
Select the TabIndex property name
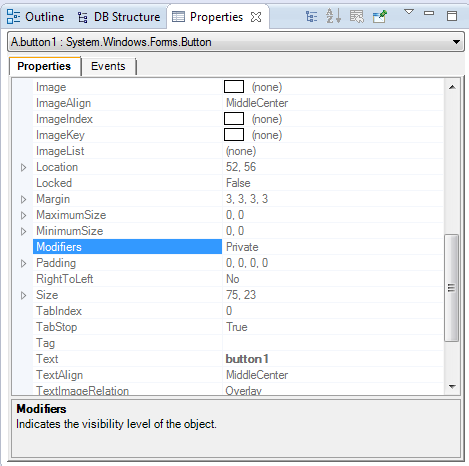59,311
